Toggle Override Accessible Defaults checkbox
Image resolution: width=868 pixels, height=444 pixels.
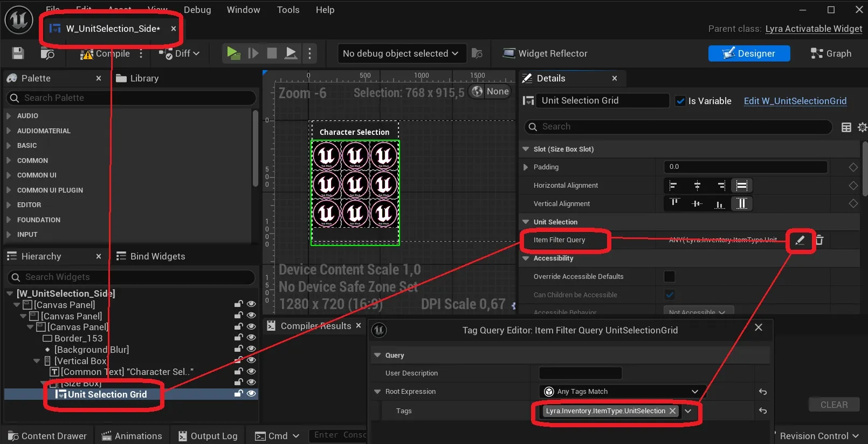pyautogui.click(x=670, y=276)
